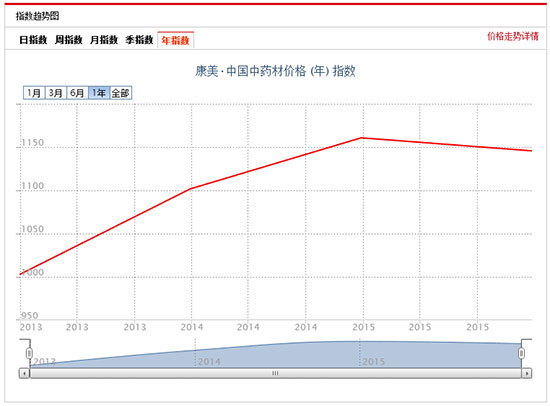Image resolution: width=550 pixels, height=406 pixels.
Task: Select the 1年 range button
Action: (99, 93)
